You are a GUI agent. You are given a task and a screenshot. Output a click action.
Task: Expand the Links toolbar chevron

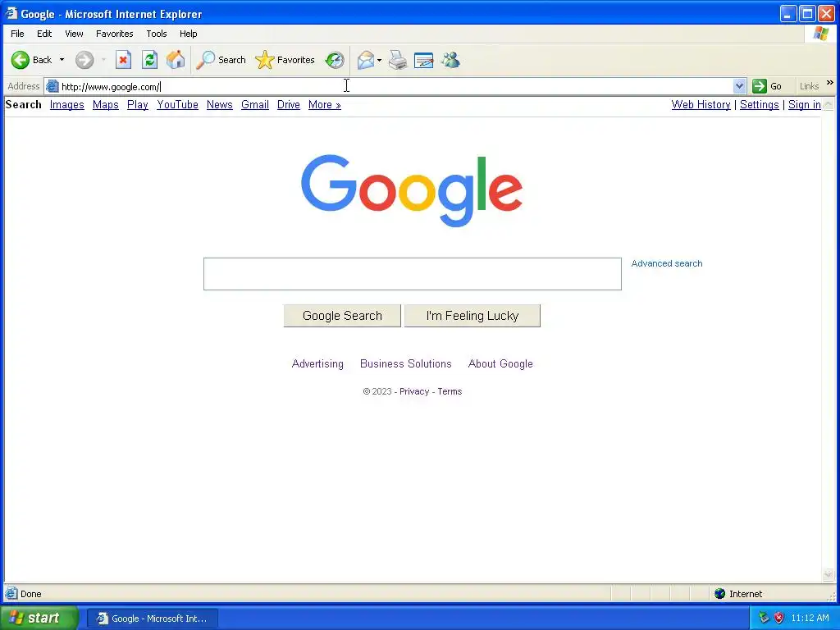coord(830,83)
